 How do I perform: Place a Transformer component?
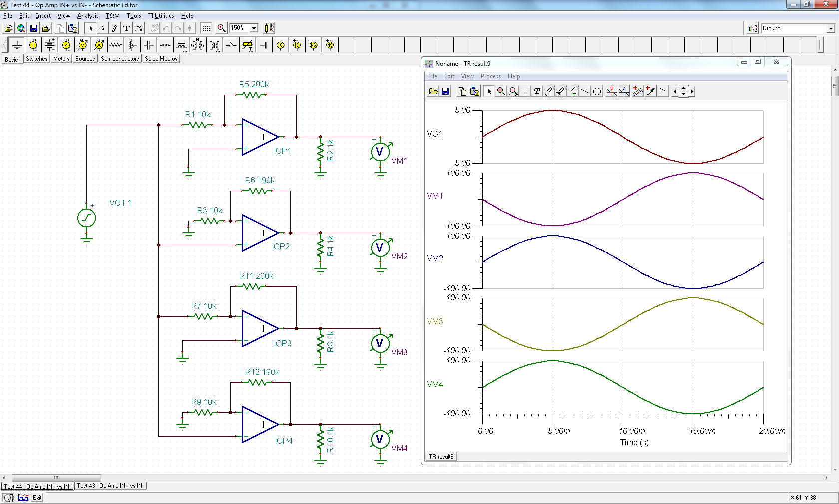(215, 45)
